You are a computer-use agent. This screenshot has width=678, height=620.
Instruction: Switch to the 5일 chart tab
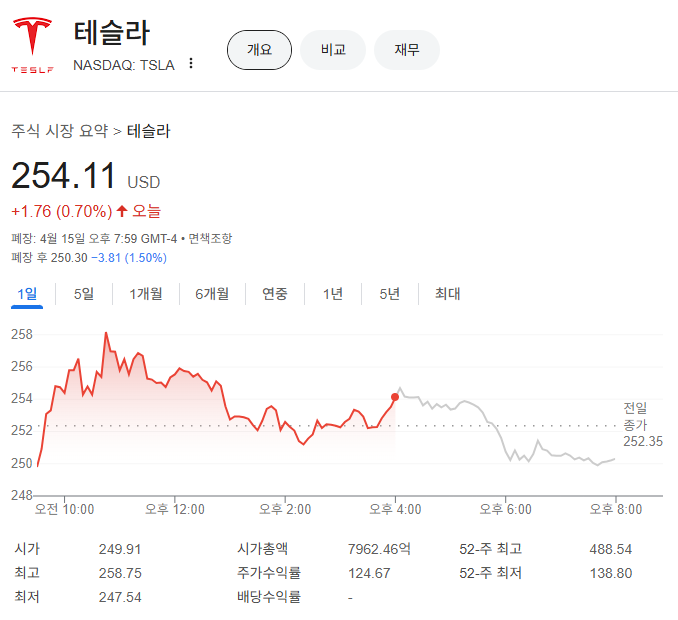pyautogui.click(x=83, y=294)
